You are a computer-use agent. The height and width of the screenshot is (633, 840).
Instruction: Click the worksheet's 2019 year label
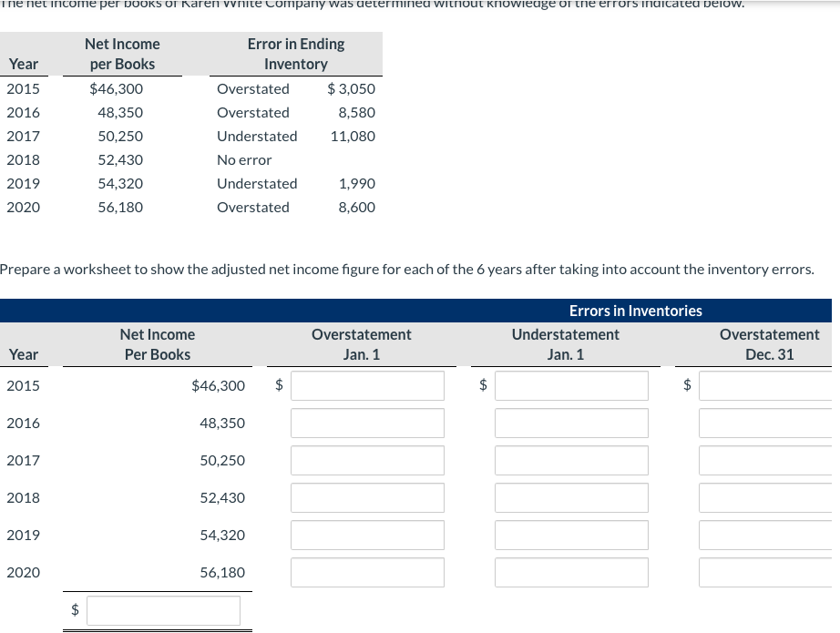tap(23, 535)
